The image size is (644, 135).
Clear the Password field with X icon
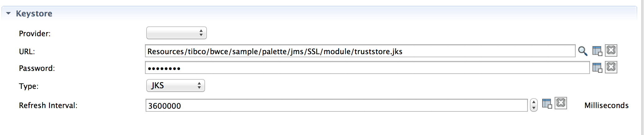coord(611,67)
